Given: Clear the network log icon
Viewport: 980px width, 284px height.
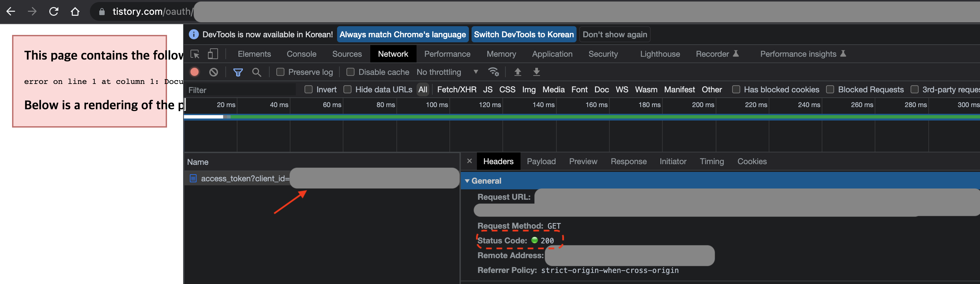Looking at the screenshot, I should pos(213,72).
